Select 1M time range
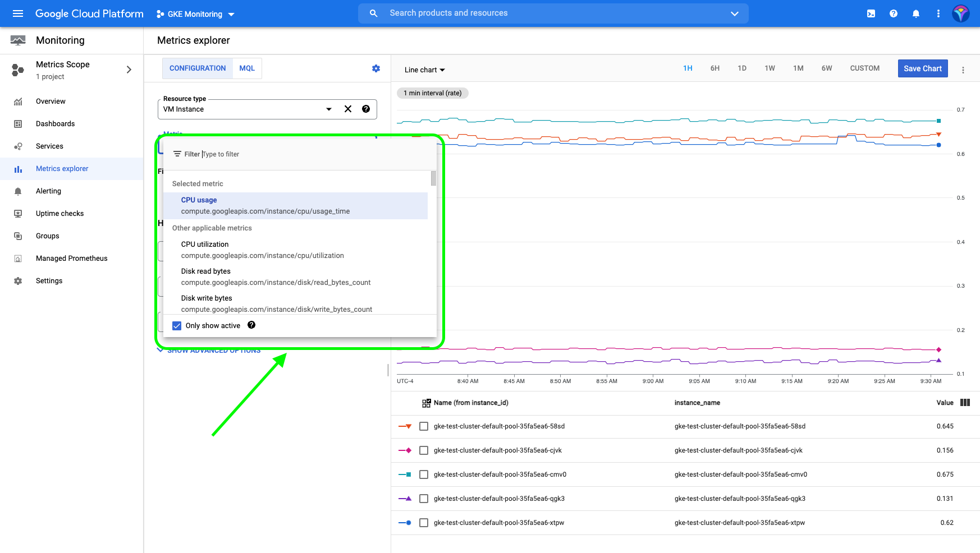Image resolution: width=980 pixels, height=553 pixels. (x=798, y=68)
